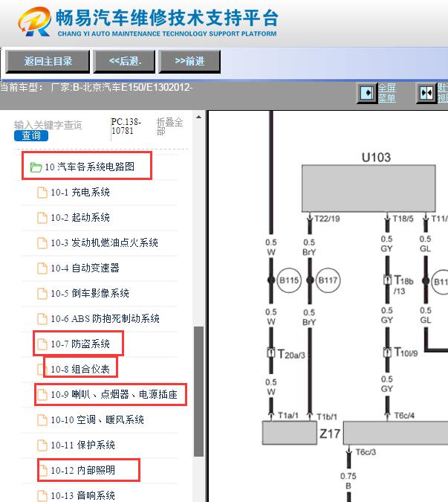The image size is (448, 502).
Task: Click the 当前车型 vehicle model text
Action: point(97,87)
